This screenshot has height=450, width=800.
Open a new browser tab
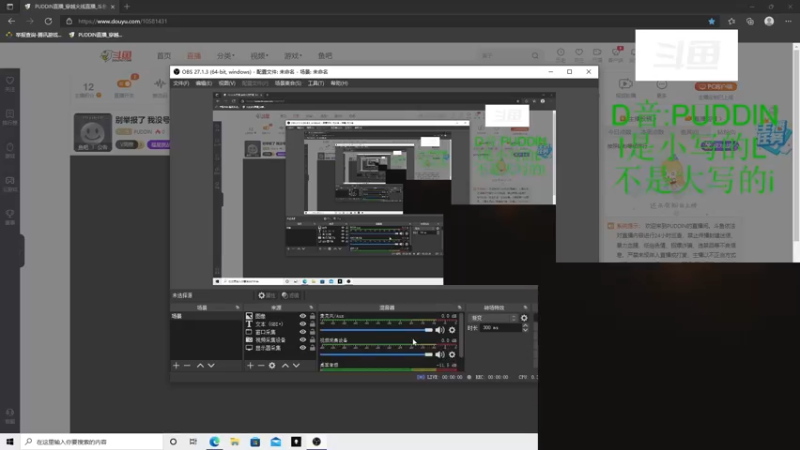127,7
